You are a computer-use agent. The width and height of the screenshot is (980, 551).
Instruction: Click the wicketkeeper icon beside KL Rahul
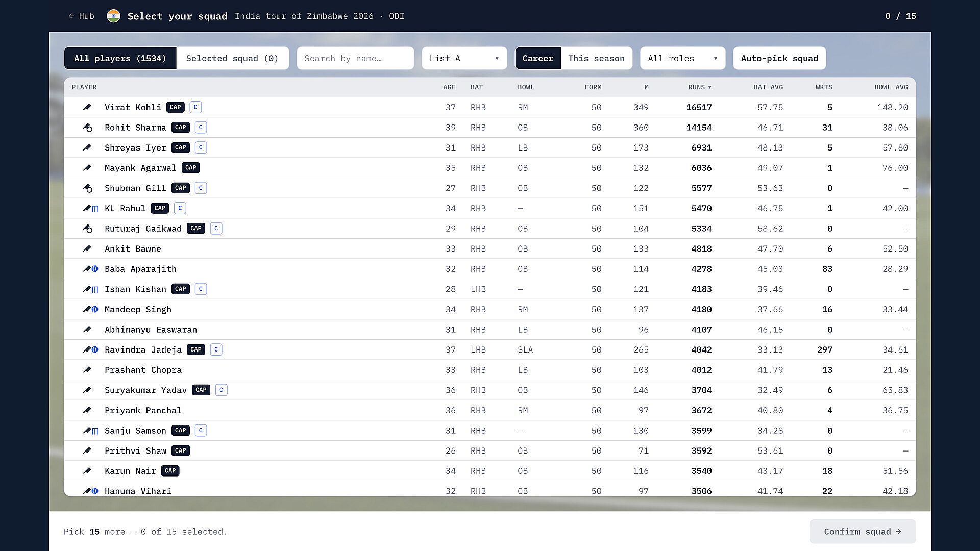[95, 208]
